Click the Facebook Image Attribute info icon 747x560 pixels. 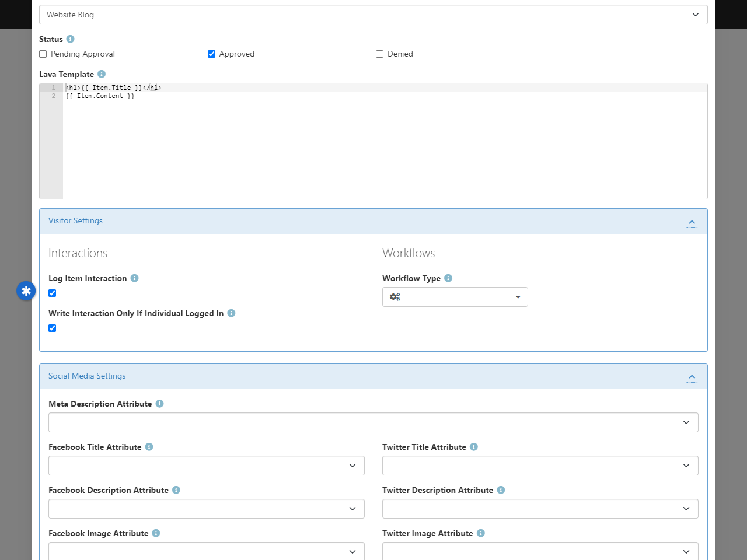pos(156,533)
